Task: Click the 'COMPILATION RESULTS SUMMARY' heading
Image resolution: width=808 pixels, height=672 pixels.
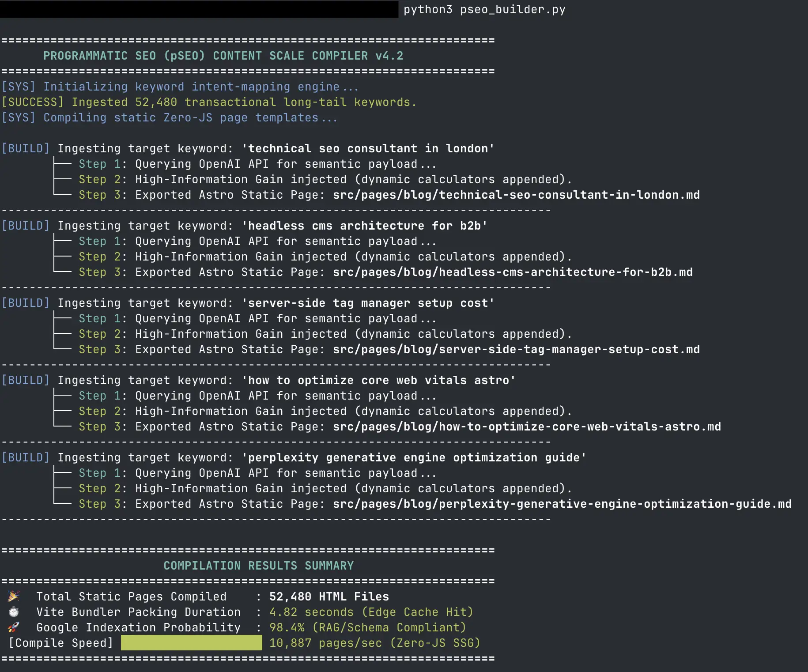Action: point(259,566)
